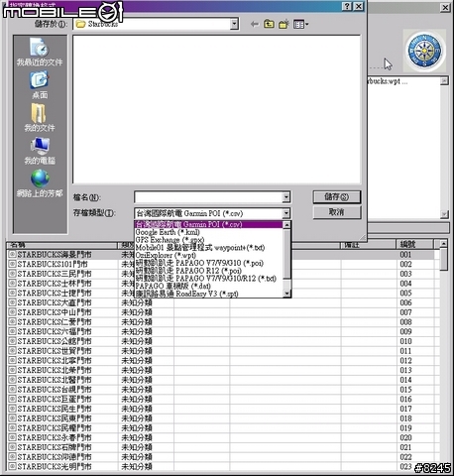Click background log panel scrollbar down arrow

[x=444, y=214]
